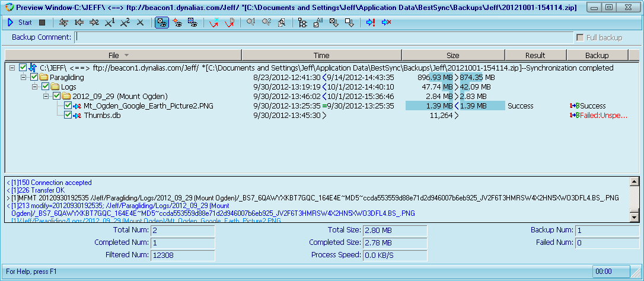Image resolution: width=644 pixels, height=281 pixels.
Task: Click blue arrow with red exclamation icon
Action: (x=370, y=23)
